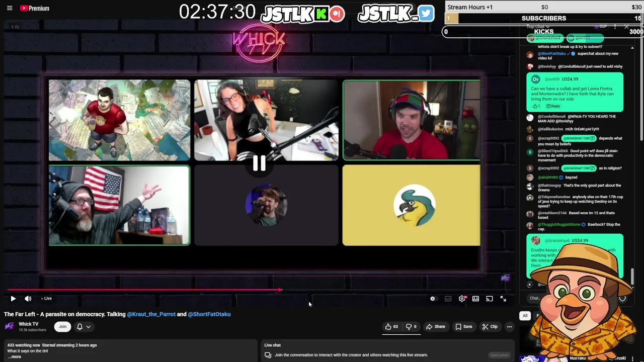Like the video with thumbs up
This screenshot has width=644, height=362.
(392, 327)
